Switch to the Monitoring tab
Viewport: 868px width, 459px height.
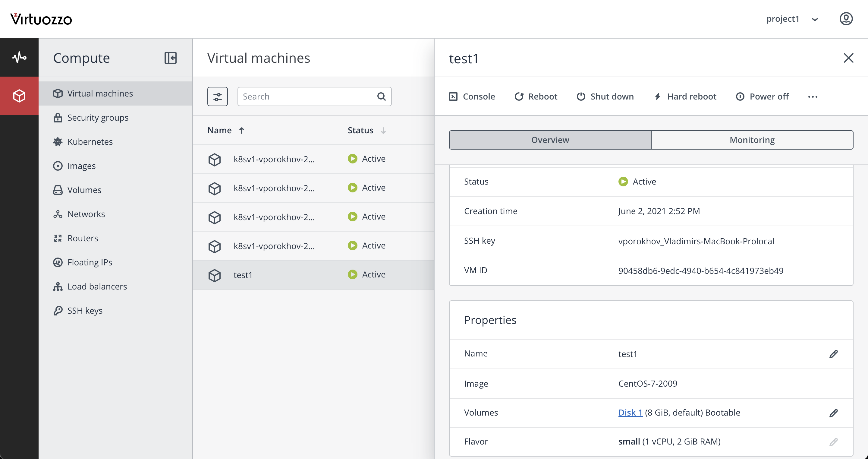pos(752,140)
